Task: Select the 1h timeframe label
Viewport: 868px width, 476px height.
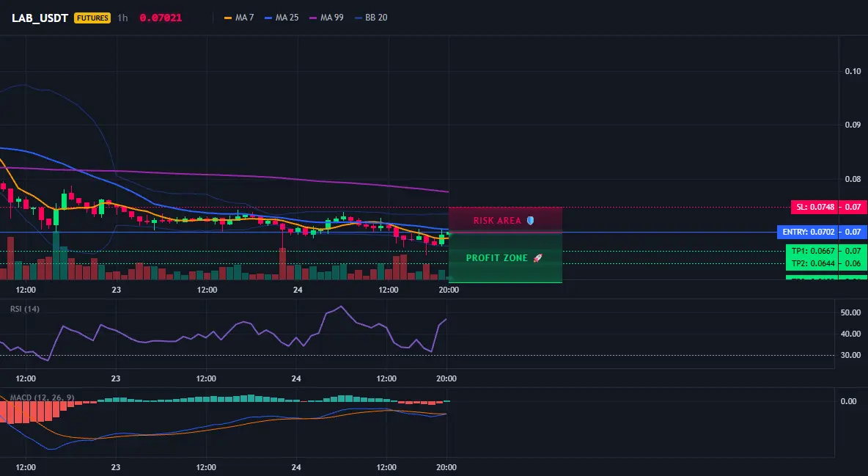Action: (x=123, y=18)
